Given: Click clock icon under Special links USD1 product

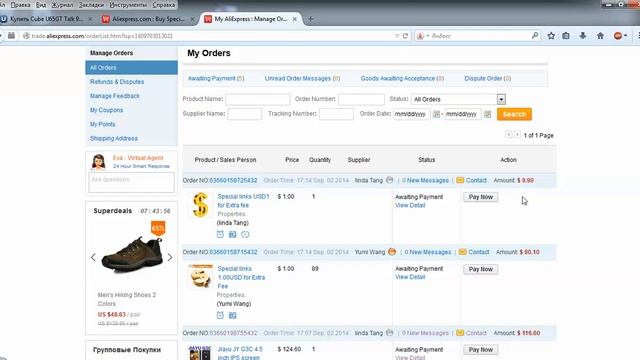Looking at the screenshot, I should [x=220, y=234].
